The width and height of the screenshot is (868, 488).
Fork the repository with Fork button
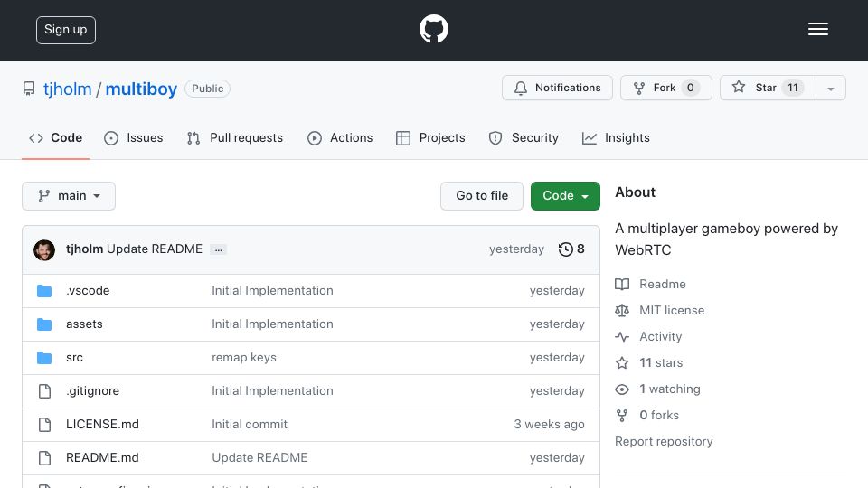666,88
